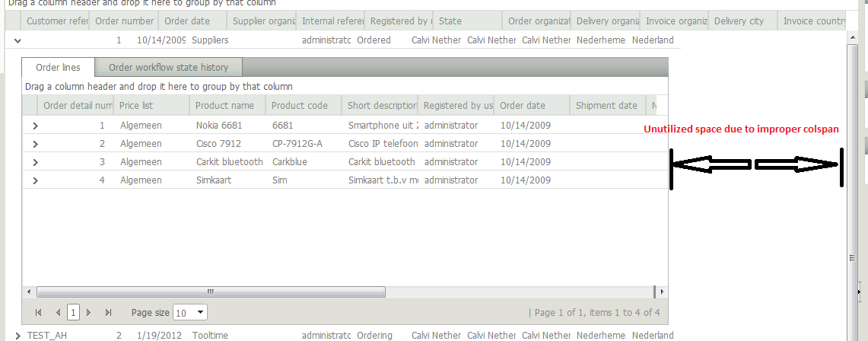Expand the Nokia 6681 order line

(35, 126)
